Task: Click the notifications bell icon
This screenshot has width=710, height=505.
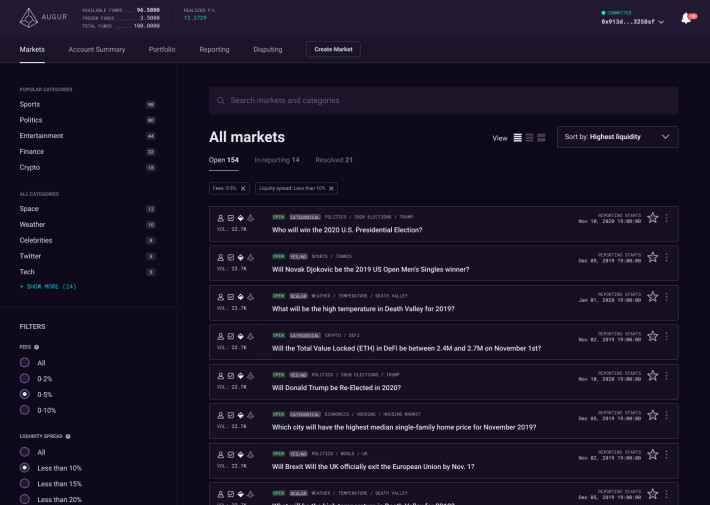Action: click(686, 18)
